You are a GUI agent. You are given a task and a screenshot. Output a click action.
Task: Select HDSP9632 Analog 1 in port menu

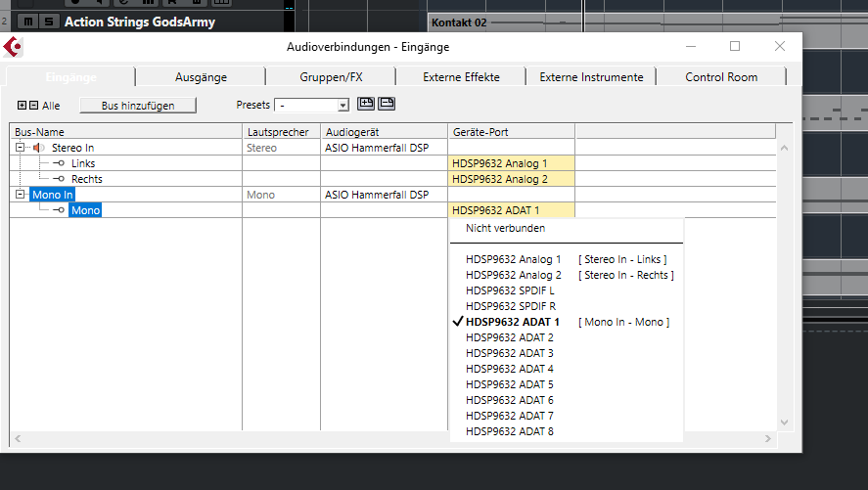(567, 259)
